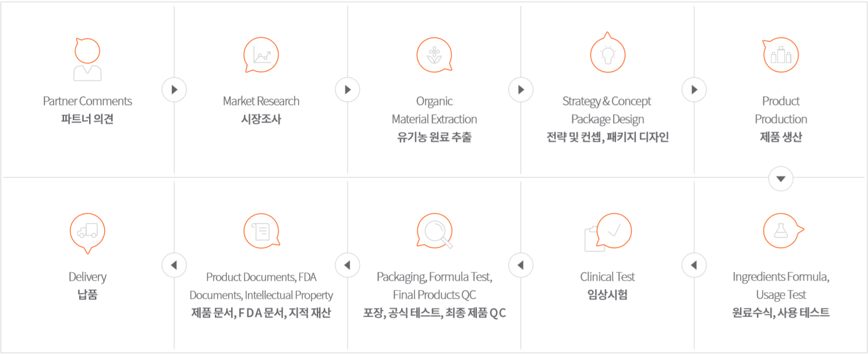Click the Clinical Test label text

pos(608,277)
